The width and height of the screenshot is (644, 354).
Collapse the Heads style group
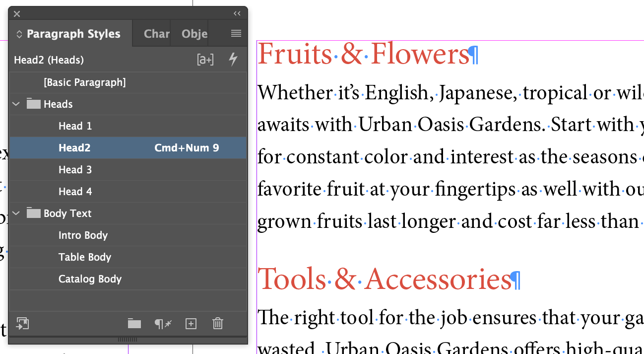pyautogui.click(x=16, y=104)
